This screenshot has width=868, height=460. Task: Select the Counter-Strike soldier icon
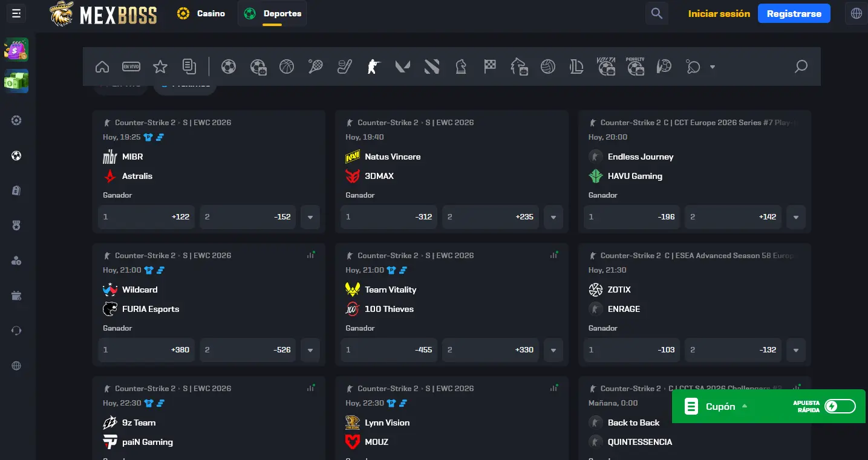[373, 66]
